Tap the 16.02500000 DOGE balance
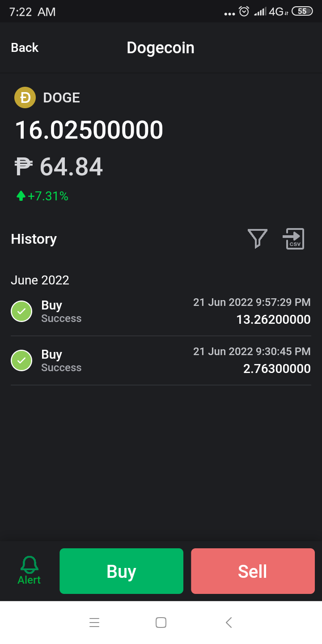This screenshot has height=644, width=322. click(x=89, y=130)
